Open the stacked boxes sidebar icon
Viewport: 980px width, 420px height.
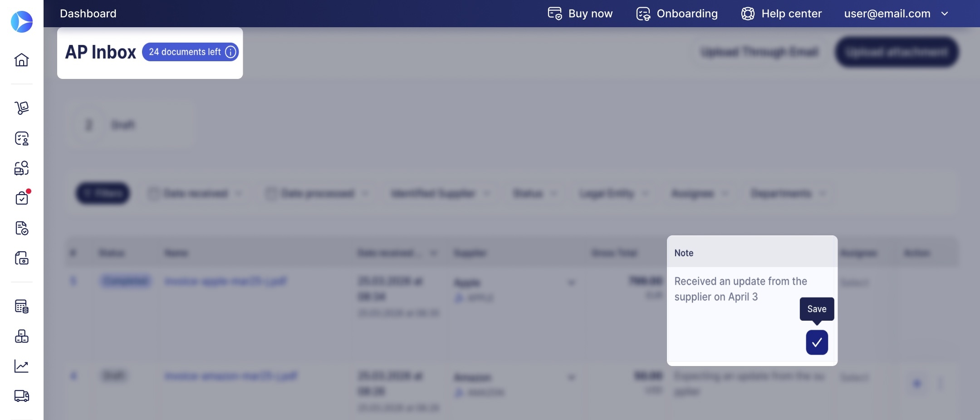(x=22, y=336)
